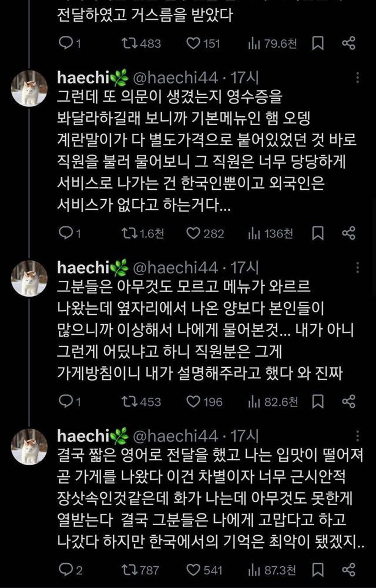Image resolution: width=376 pixels, height=588 pixels.
Task: Open more options on the first haechi tweet
Action: tap(358, 78)
